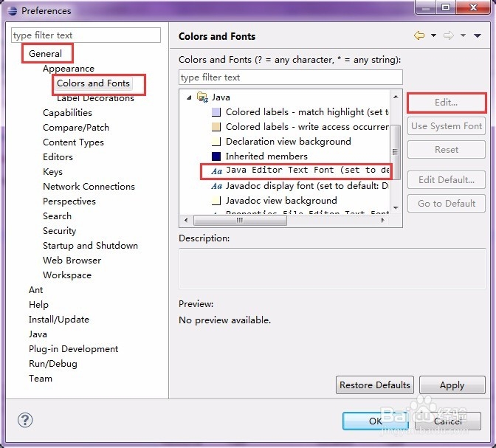This screenshot has width=496, height=448.
Task: Open Workspace preferences page
Action: click(x=67, y=275)
